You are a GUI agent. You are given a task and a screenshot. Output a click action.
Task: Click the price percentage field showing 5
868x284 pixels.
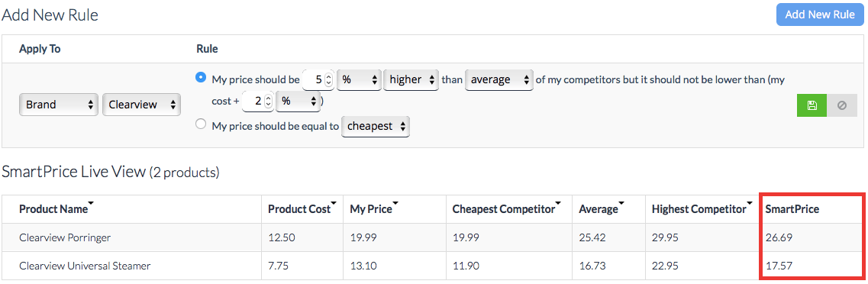[x=319, y=79]
